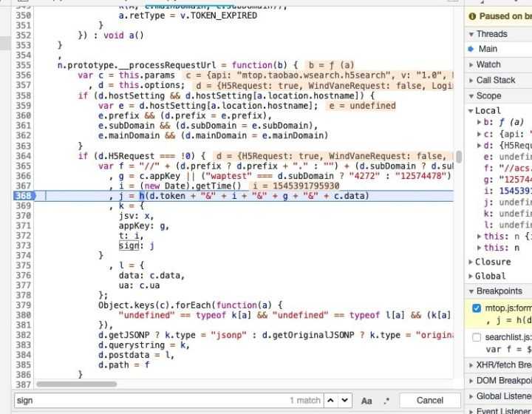The height and width of the screenshot is (414, 532).
Task: Click 'd.querystring = k' on line 383
Action: click(x=141, y=345)
